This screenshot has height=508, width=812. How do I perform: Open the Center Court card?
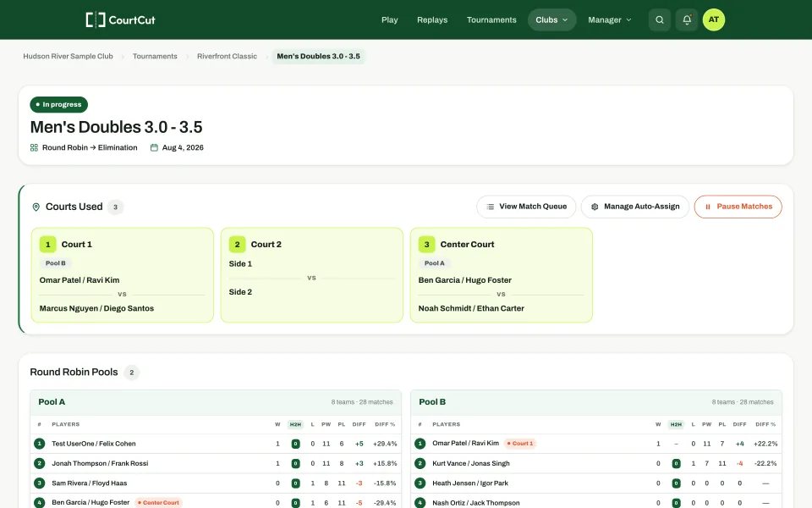502,274
